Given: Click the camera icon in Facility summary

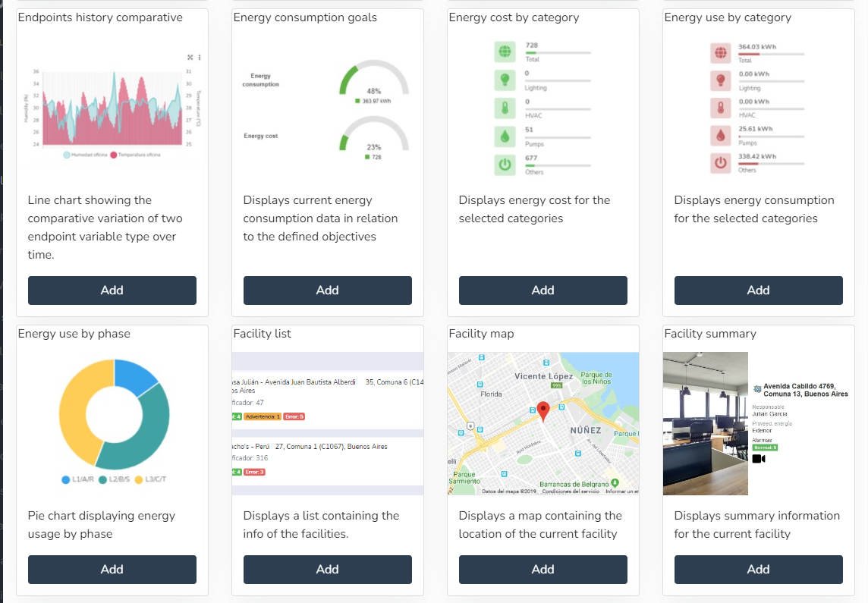Looking at the screenshot, I should pos(759,459).
